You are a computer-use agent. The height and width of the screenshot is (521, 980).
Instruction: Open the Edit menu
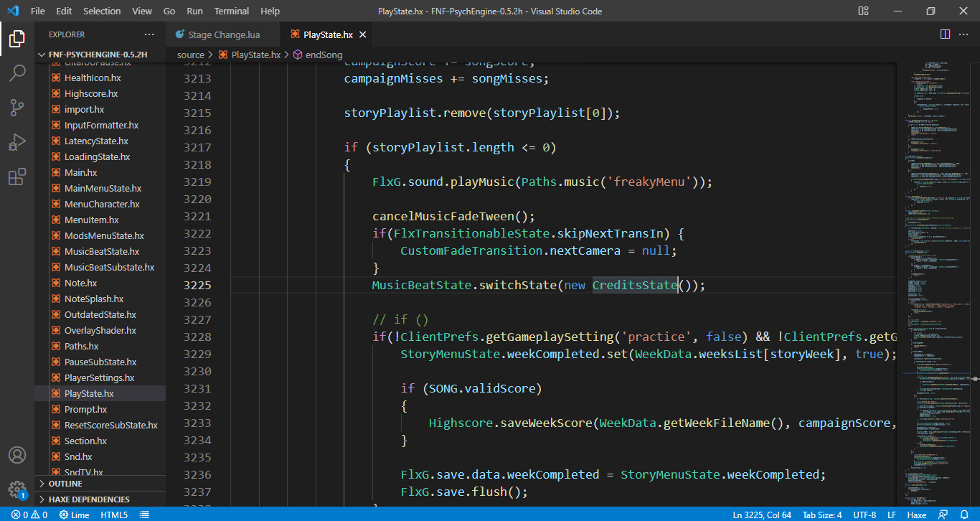click(x=64, y=11)
